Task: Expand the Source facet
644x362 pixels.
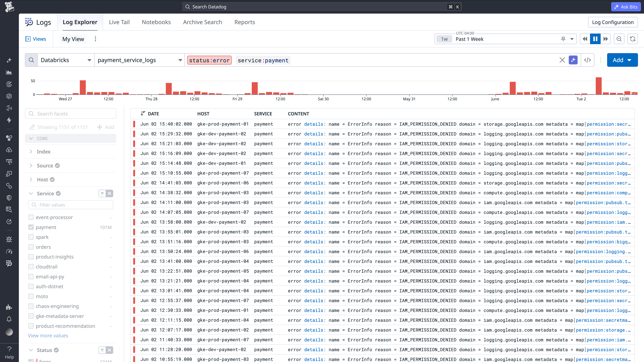Action: coord(31,166)
